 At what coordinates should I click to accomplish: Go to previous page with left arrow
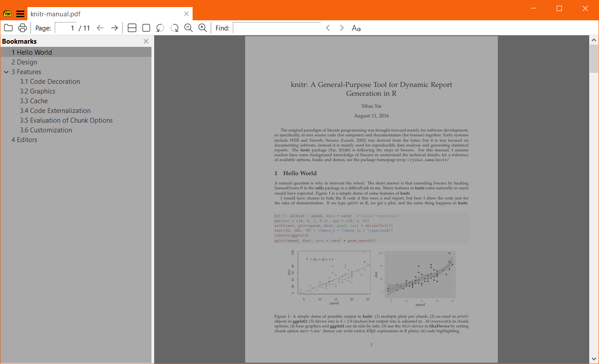pos(100,27)
